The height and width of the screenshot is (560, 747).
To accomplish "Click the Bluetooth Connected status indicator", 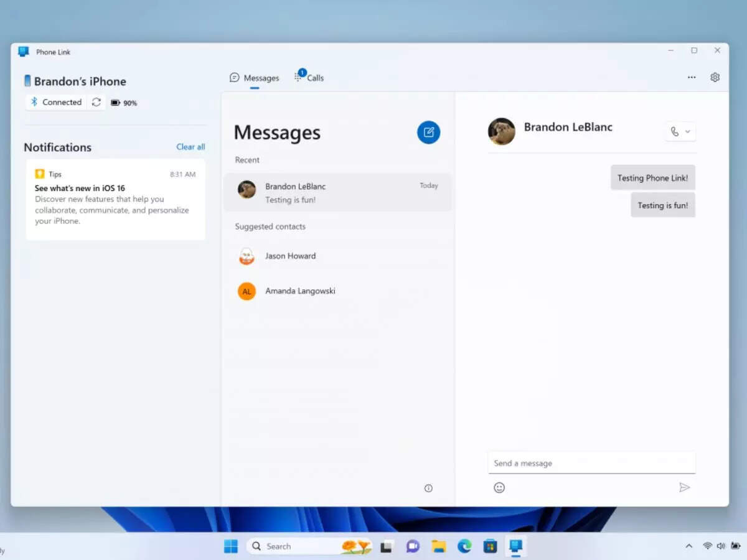I will 56,102.
